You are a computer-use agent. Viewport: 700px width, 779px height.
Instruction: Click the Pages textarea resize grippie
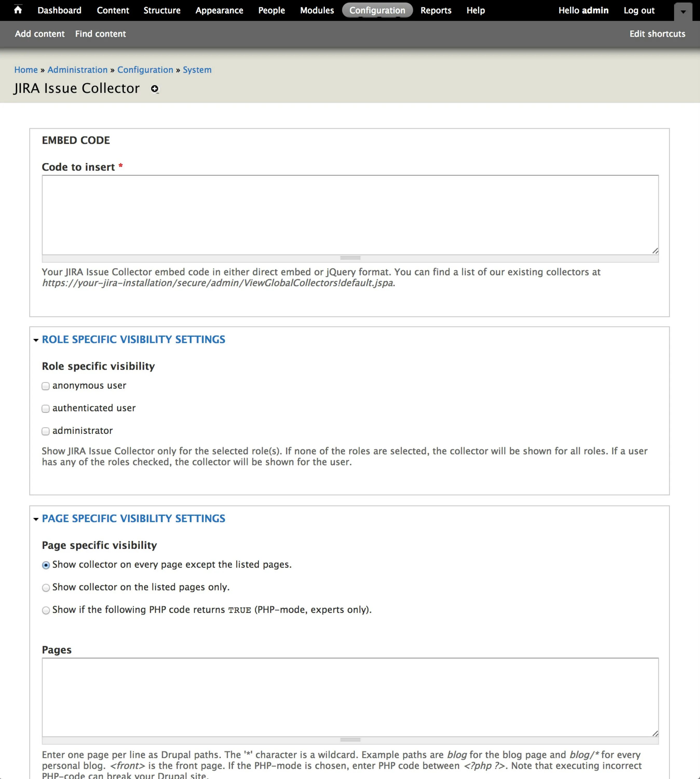pyautogui.click(x=350, y=740)
